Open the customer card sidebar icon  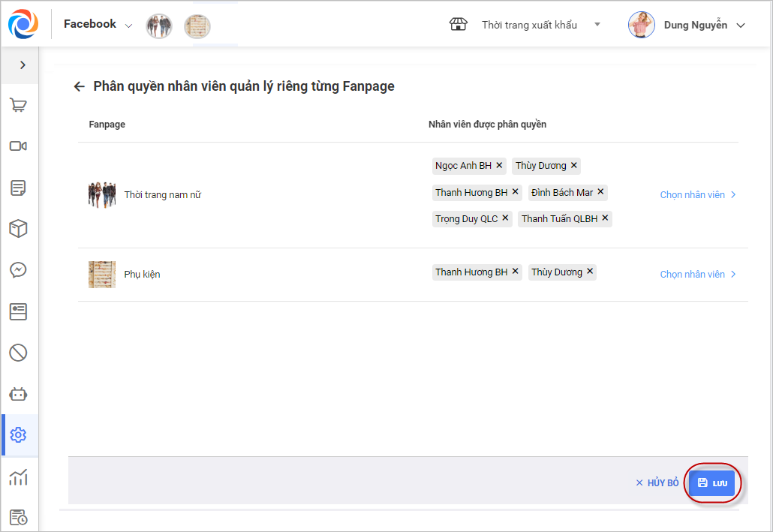[x=18, y=311]
